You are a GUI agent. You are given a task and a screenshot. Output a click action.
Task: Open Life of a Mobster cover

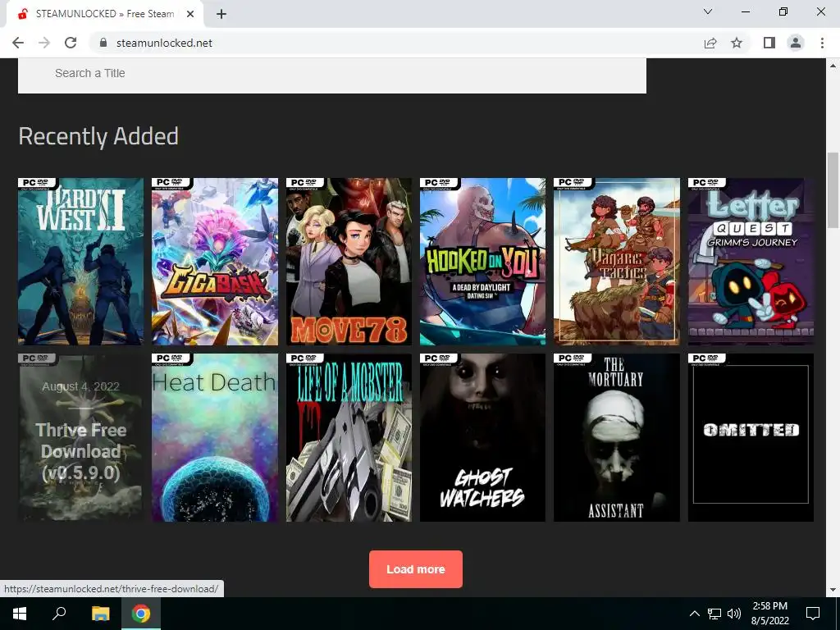point(349,437)
